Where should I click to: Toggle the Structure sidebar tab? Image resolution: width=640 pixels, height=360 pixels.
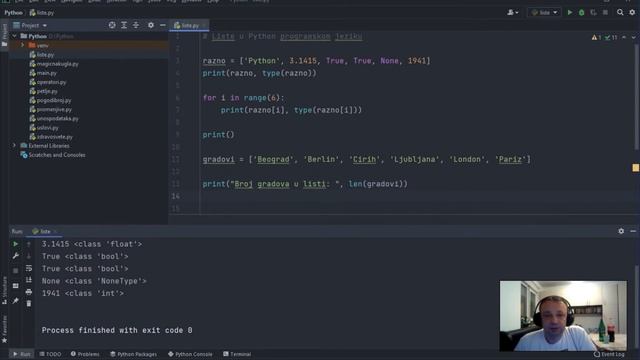click(x=4, y=291)
